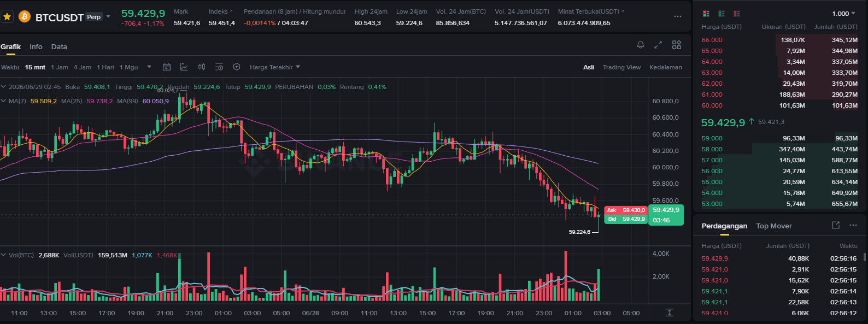Open the hexagon chart settings icon
868x324 pixels.
click(x=237, y=67)
